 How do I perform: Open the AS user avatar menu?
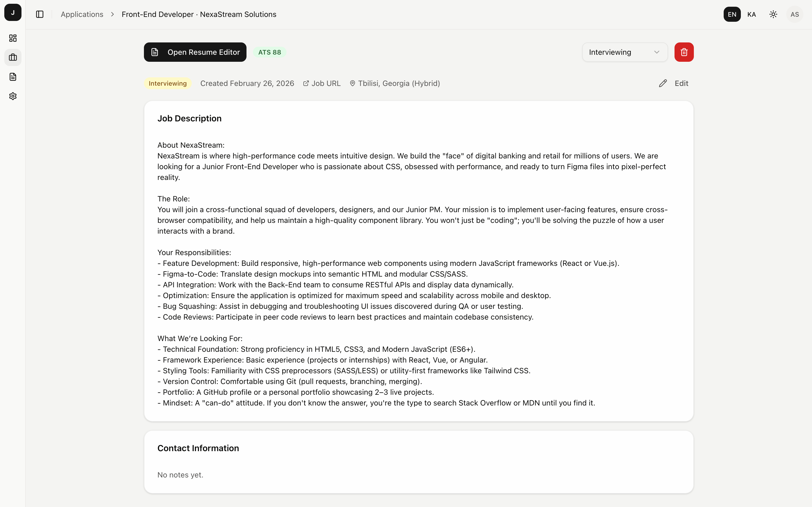point(794,15)
